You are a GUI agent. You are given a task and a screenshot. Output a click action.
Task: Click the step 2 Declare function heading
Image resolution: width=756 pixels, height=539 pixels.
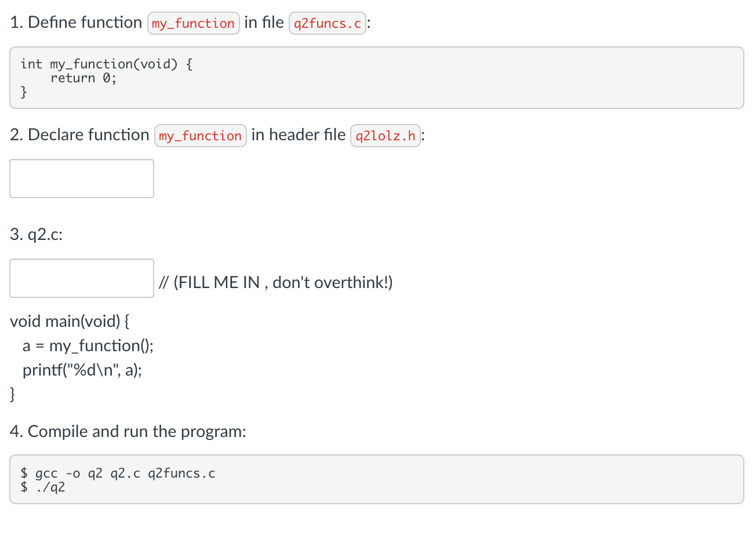coord(79,134)
